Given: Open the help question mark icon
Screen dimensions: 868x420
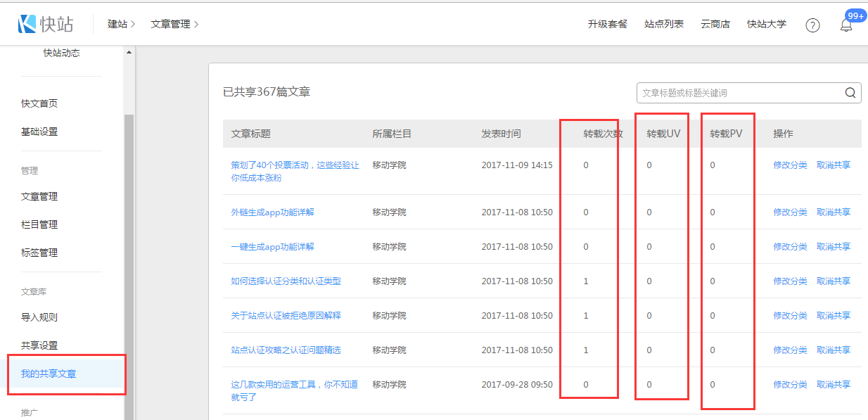Looking at the screenshot, I should (x=812, y=25).
